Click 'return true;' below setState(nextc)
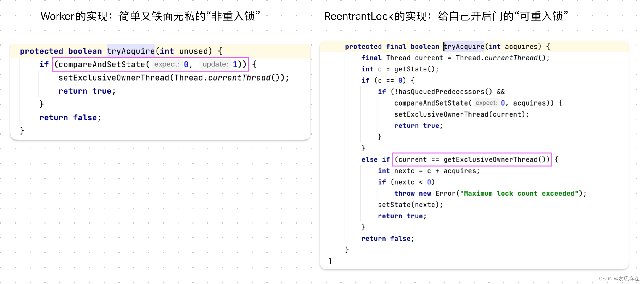Image resolution: width=644 pixels, height=284 pixels. coord(402,216)
